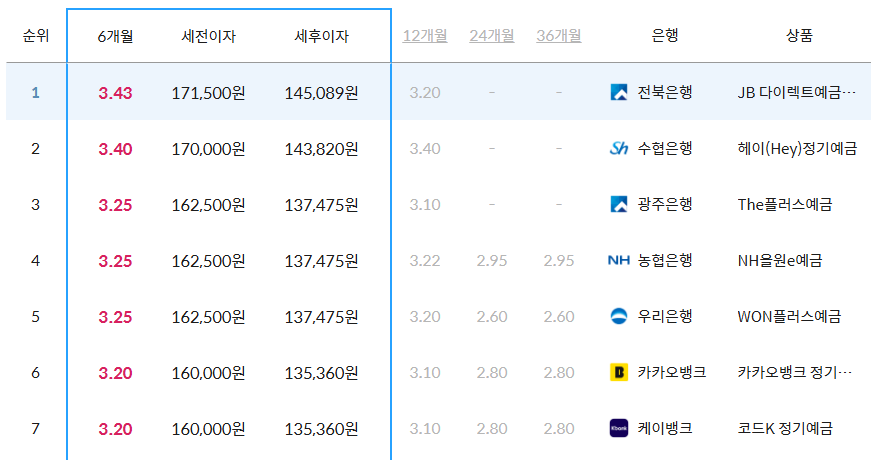Click 2.60 in 우리은행 36개월 column
Image resolution: width=871 pixels, height=460 pixels.
click(559, 317)
